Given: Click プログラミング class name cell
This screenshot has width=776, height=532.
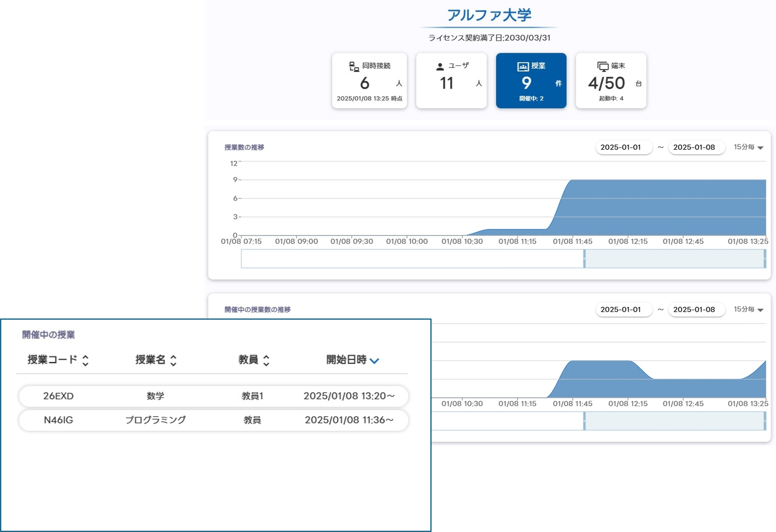Looking at the screenshot, I should [156, 420].
